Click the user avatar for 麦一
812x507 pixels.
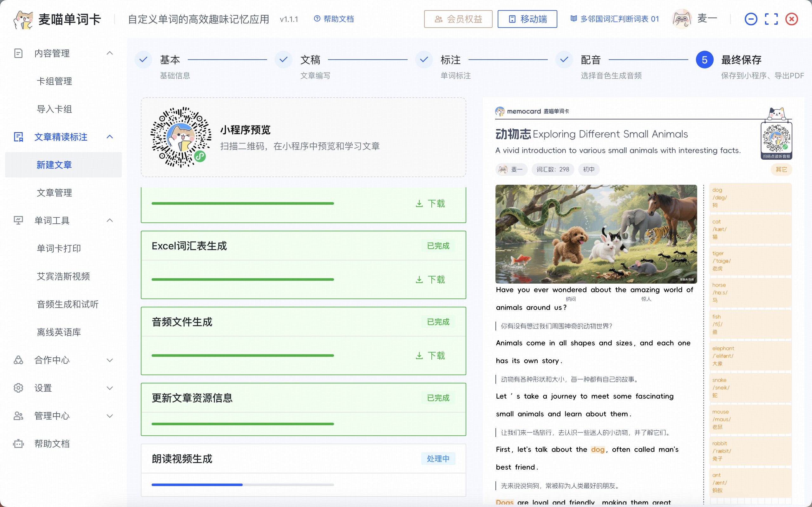click(681, 19)
